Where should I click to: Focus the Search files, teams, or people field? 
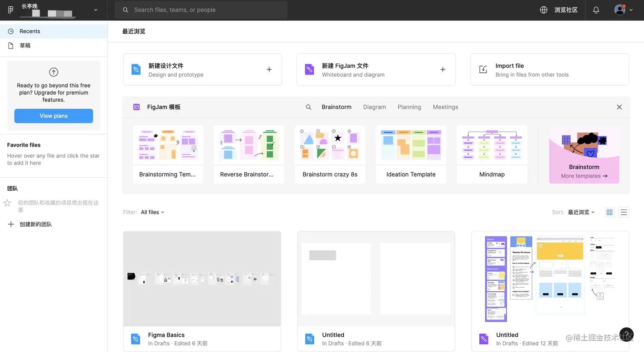201,10
